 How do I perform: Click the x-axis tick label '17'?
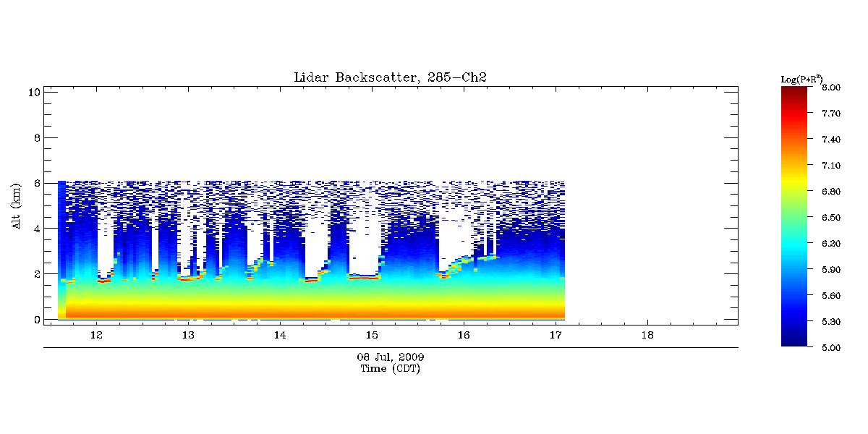coord(556,335)
